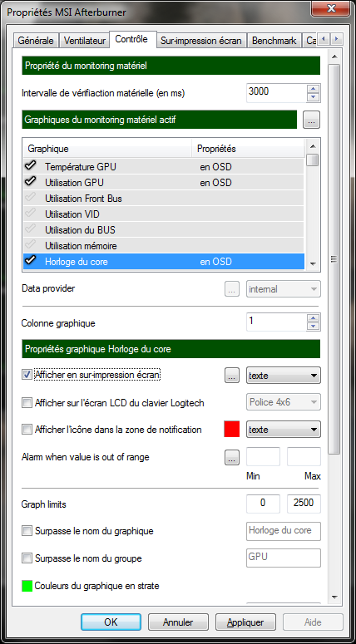Check Afficher l'icône dans la zone de notification
The width and height of the screenshot is (356, 644).
pos(27,430)
